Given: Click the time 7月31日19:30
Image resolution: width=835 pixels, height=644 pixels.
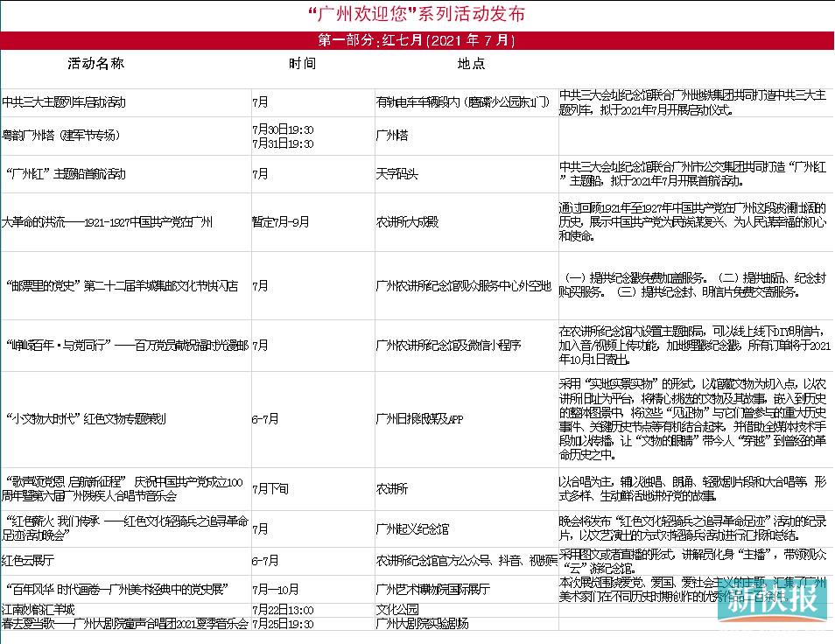Looking at the screenshot, I should pos(283,143).
